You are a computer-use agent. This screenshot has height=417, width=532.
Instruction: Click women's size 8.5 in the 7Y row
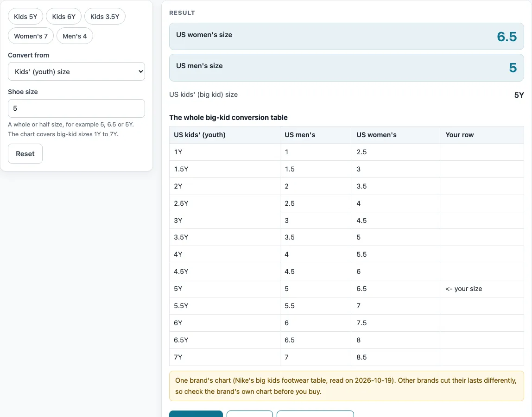pyautogui.click(x=396, y=357)
